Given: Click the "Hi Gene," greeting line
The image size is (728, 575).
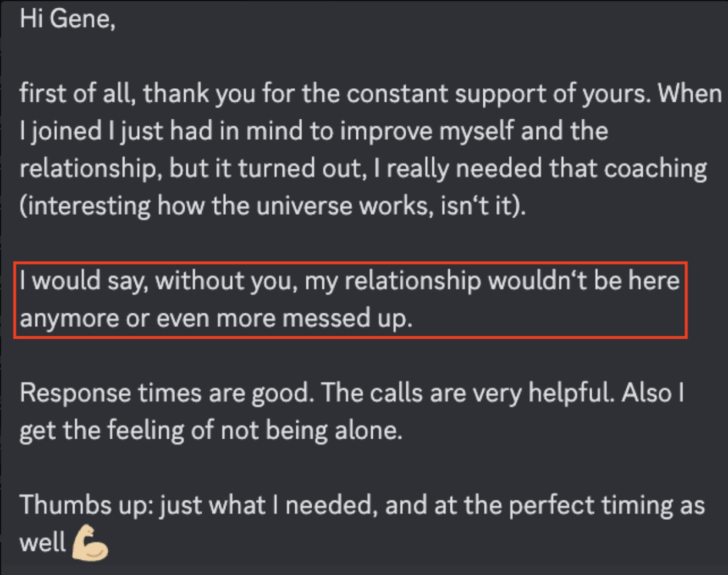Looking at the screenshot, I should [67, 19].
